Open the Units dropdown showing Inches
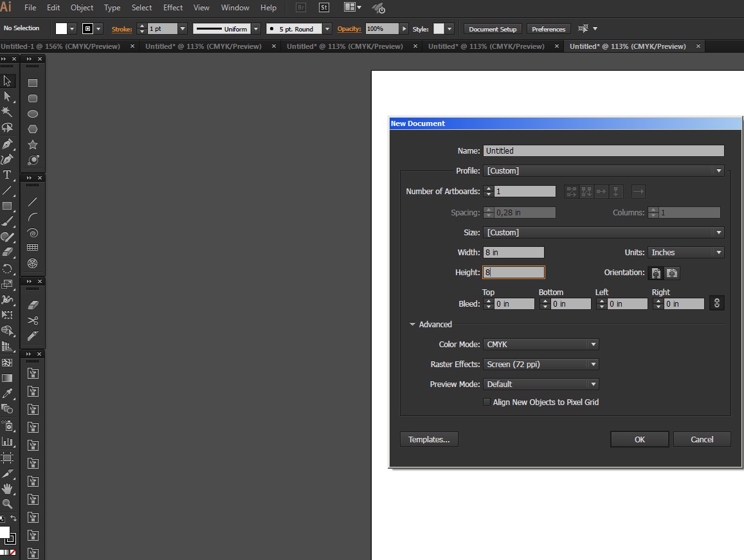Viewport: 744px width, 560px height. click(x=685, y=253)
